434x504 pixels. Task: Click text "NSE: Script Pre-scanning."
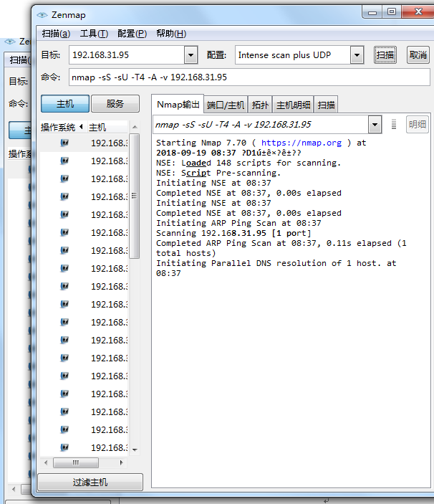coord(218,173)
